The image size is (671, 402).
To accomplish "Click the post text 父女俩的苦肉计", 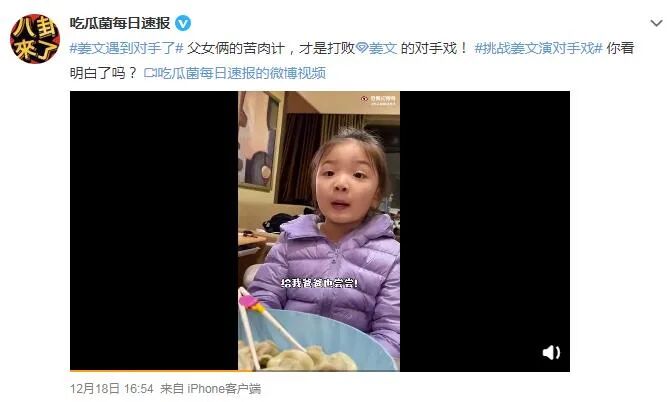I will (x=235, y=48).
